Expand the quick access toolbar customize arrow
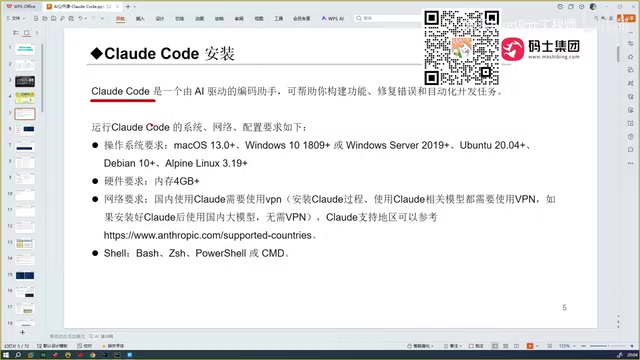Image resolution: width=640 pixels, height=360 pixels. [x=102, y=18]
